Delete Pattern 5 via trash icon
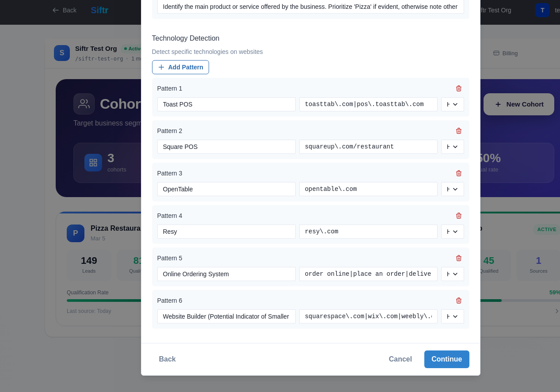Screen dimensions: 560x392 pyautogui.click(x=459, y=258)
